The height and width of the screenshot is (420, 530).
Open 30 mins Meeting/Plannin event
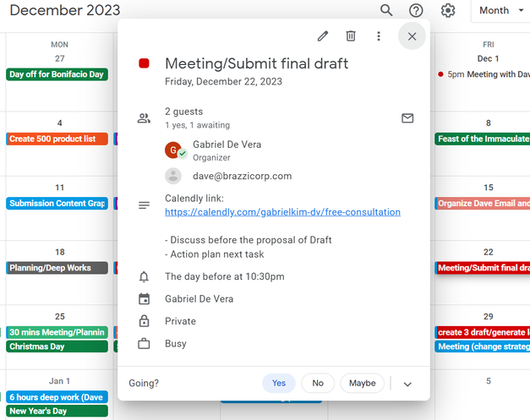(x=57, y=332)
